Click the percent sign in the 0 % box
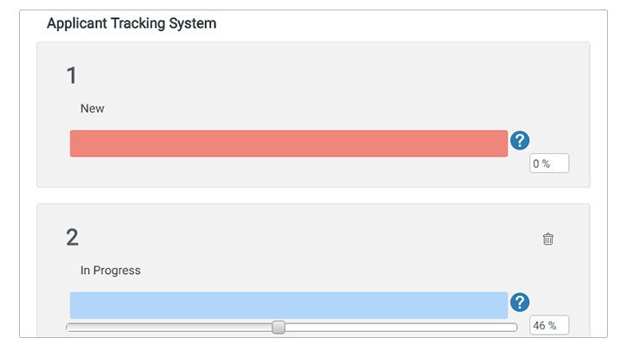Viewport: 627px width, 364px height. 546,163
